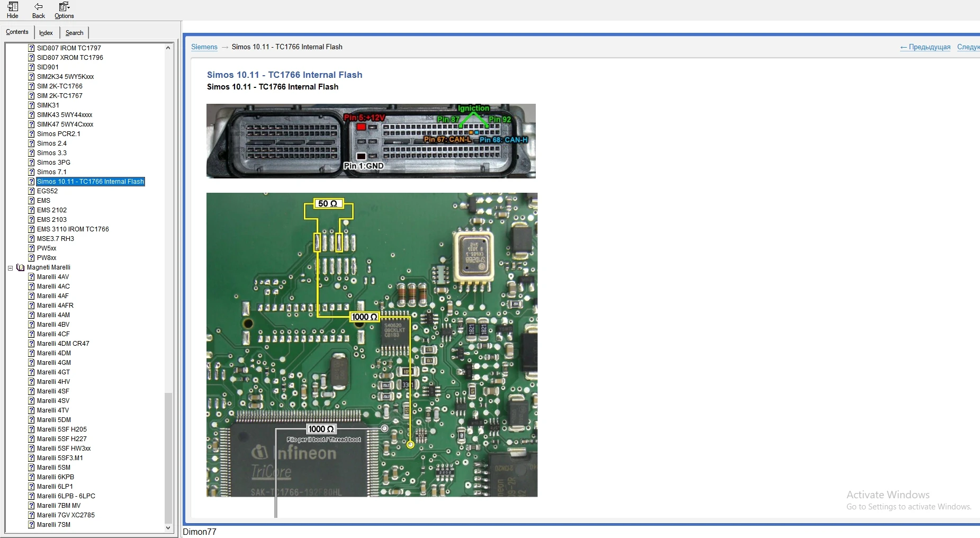
Task: Open the PW8xx topic
Action: [x=47, y=258]
